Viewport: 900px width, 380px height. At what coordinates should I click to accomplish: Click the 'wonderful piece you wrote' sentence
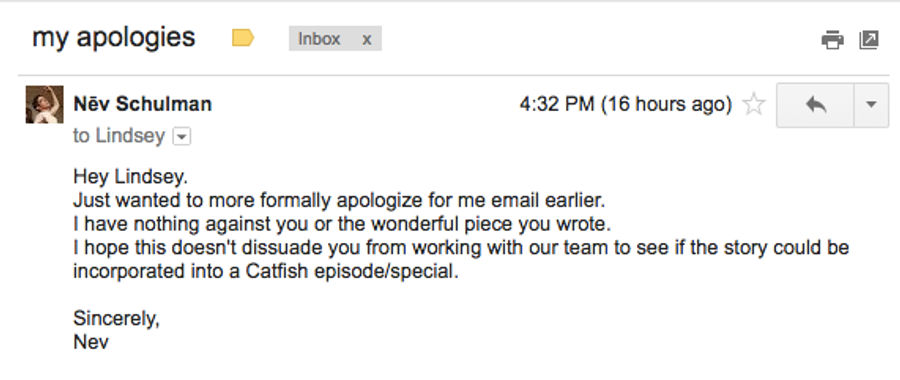coord(342,224)
